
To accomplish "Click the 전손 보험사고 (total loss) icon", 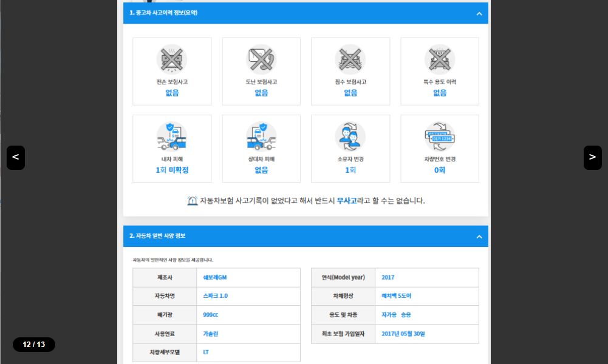I will 172,59.
